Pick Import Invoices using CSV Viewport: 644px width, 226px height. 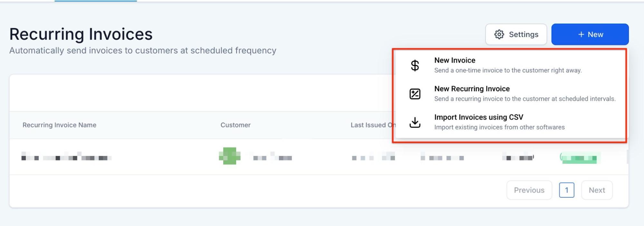[478, 117]
